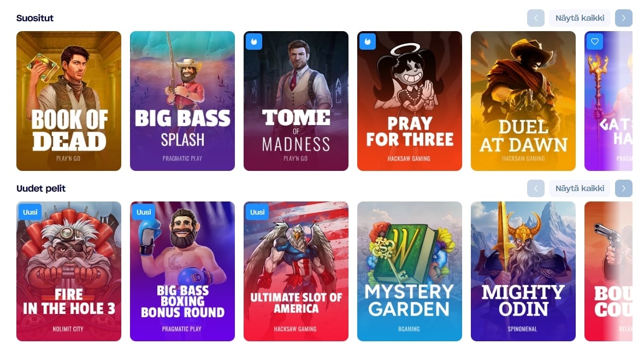
Task: Click the flame badge on Tome of Madness
Action: coord(254,41)
